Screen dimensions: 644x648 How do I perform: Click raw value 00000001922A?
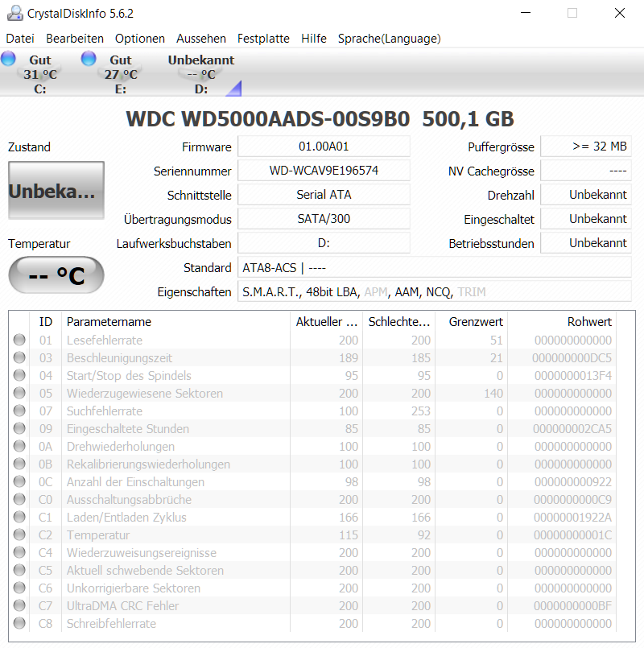[572, 518]
